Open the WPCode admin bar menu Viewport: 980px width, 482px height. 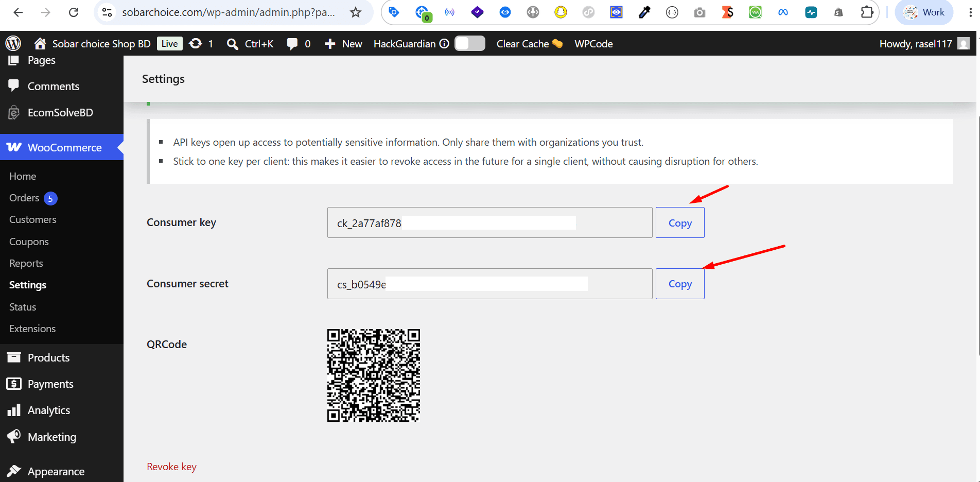pyautogui.click(x=593, y=44)
